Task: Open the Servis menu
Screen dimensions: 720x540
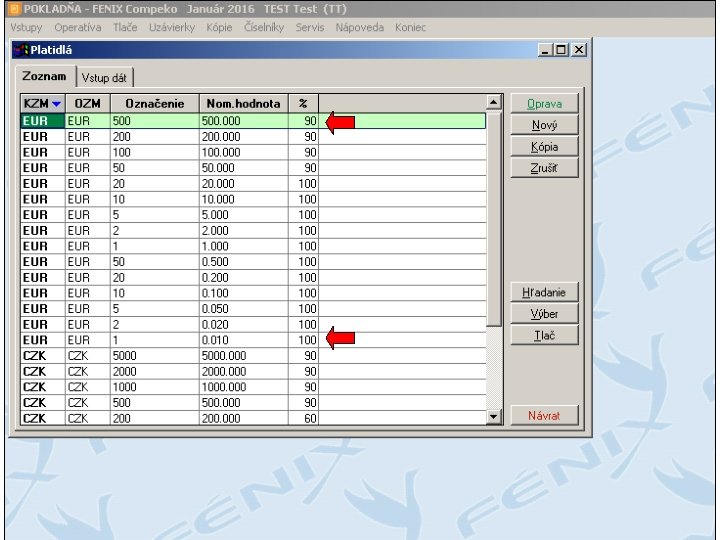Action: point(310,28)
